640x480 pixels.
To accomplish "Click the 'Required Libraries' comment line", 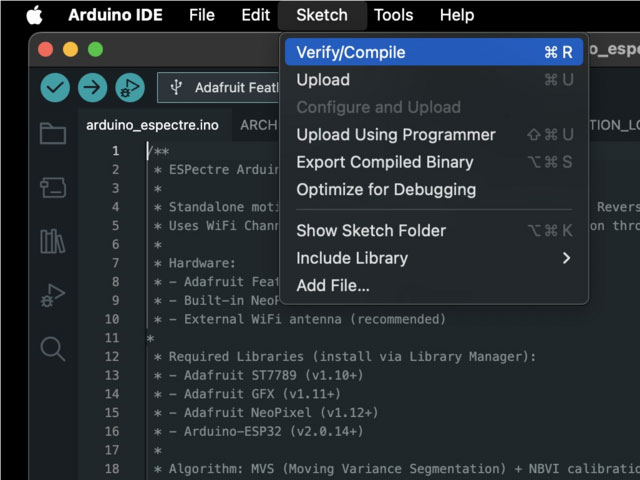I will point(344,356).
